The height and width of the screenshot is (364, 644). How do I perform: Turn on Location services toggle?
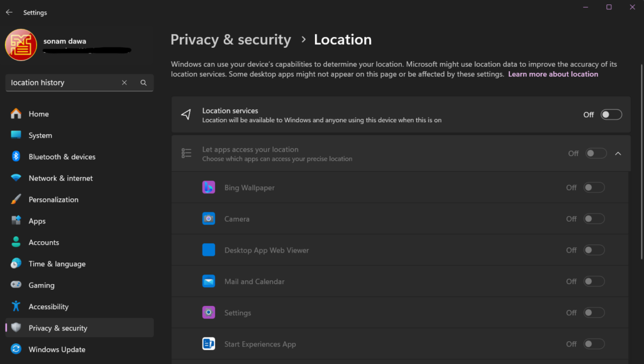coord(611,115)
